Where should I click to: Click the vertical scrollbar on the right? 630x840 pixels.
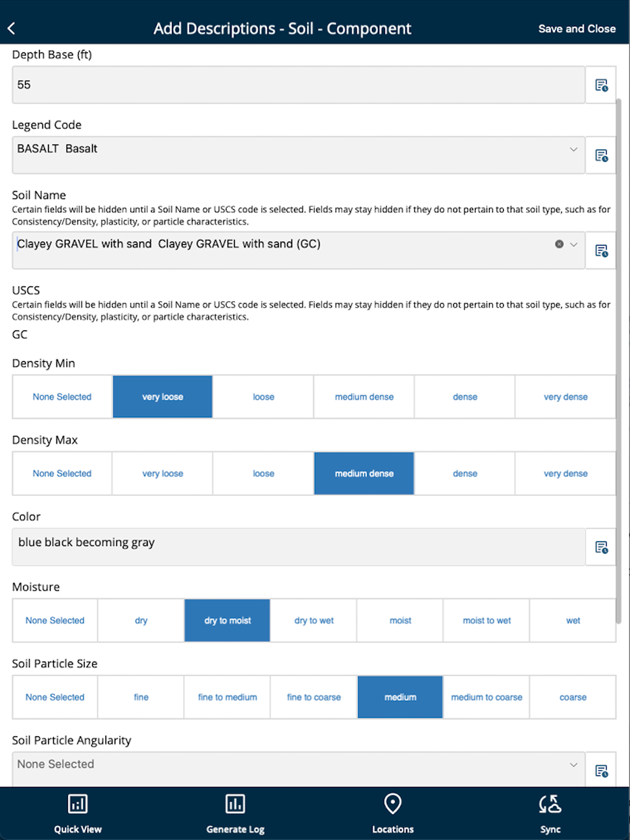619,361
